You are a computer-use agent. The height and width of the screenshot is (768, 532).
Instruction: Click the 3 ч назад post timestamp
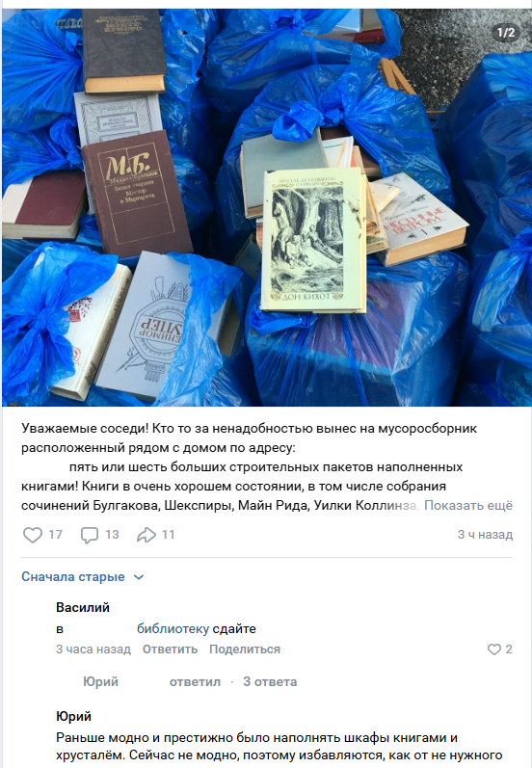click(485, 535)
